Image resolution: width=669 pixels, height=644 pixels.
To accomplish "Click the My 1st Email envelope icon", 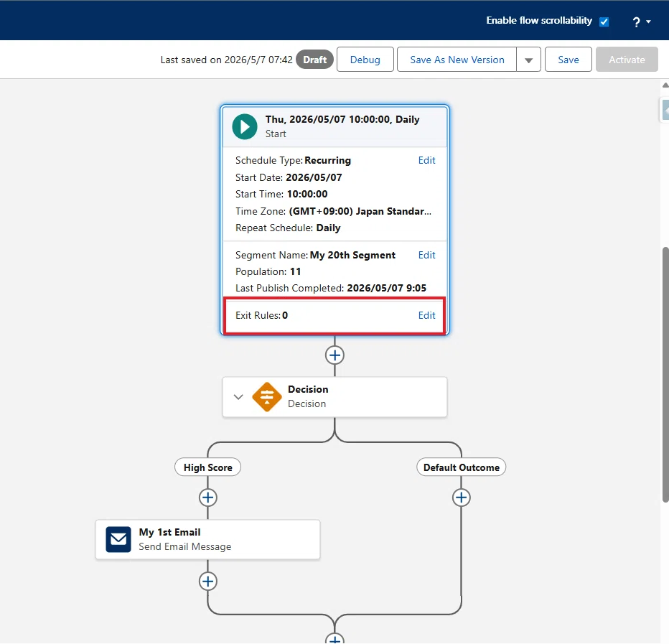I will (x=118, y=539).
